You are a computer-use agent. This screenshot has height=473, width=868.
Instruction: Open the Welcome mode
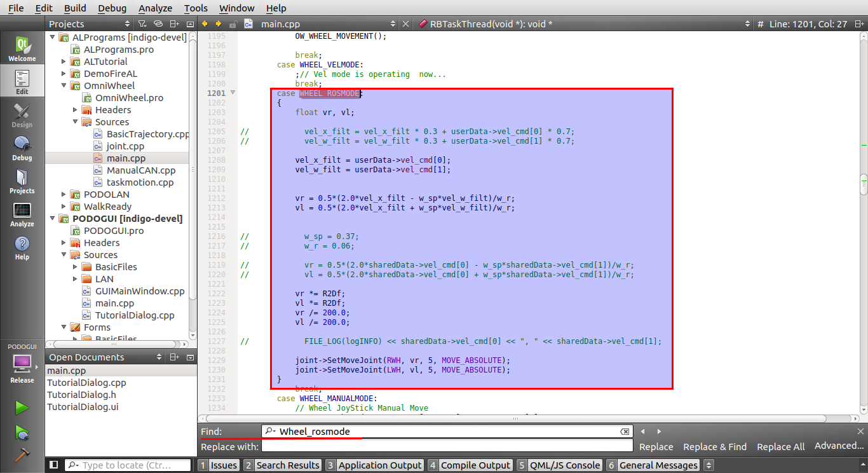click(x=22, y=49)
